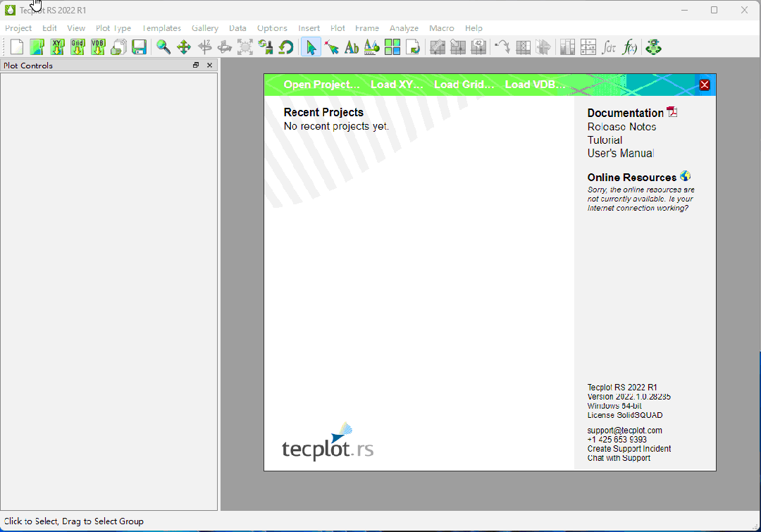Open the Edit menu

(49, 28)
